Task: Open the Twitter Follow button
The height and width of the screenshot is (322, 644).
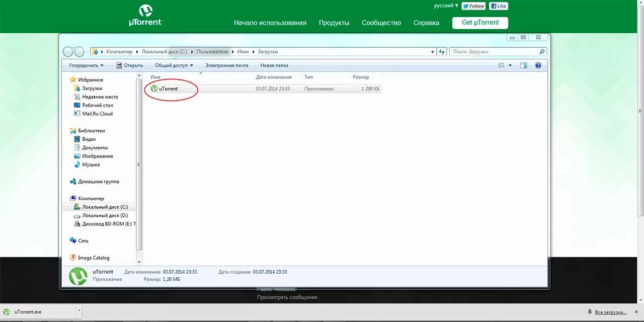Action: click(x=473, y=6)
